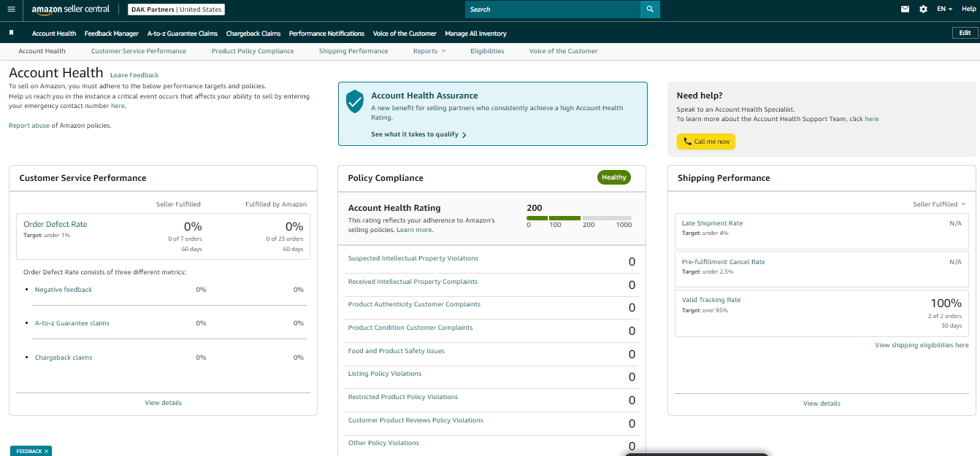This screenshot has width=980, height=456.
Task: Open Chargeback claims metric link
Action: click(64, 358)
